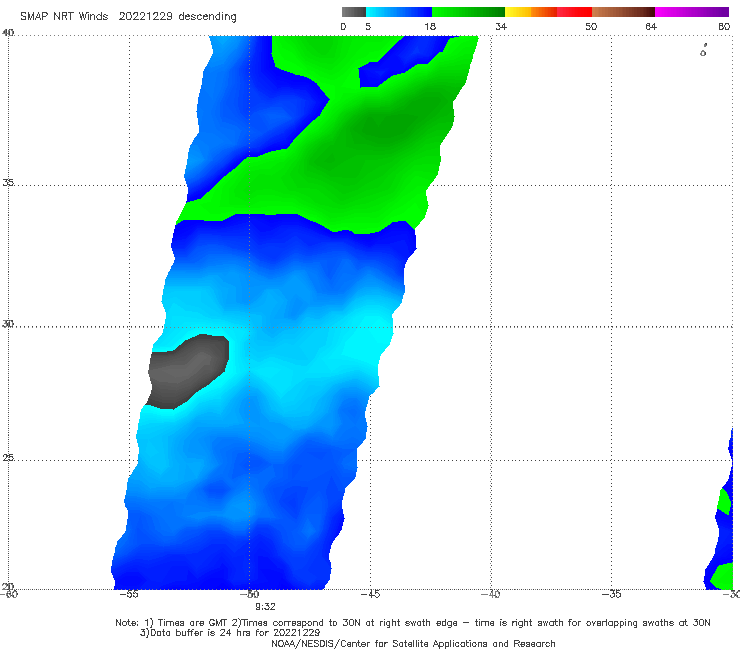This screenshot has width=740, height=650.
Task: Click the color scale label '50'
Action: tap(591, 27)
